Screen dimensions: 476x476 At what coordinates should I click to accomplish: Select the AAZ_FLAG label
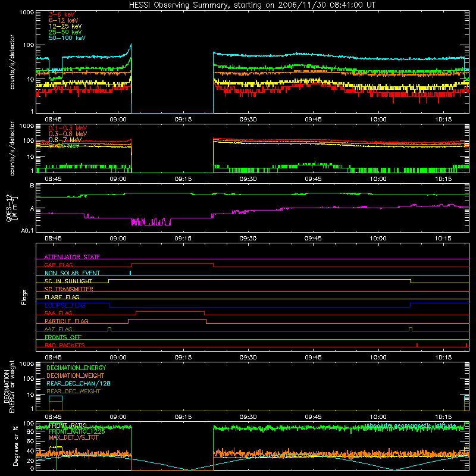click(x=58, y=329)
